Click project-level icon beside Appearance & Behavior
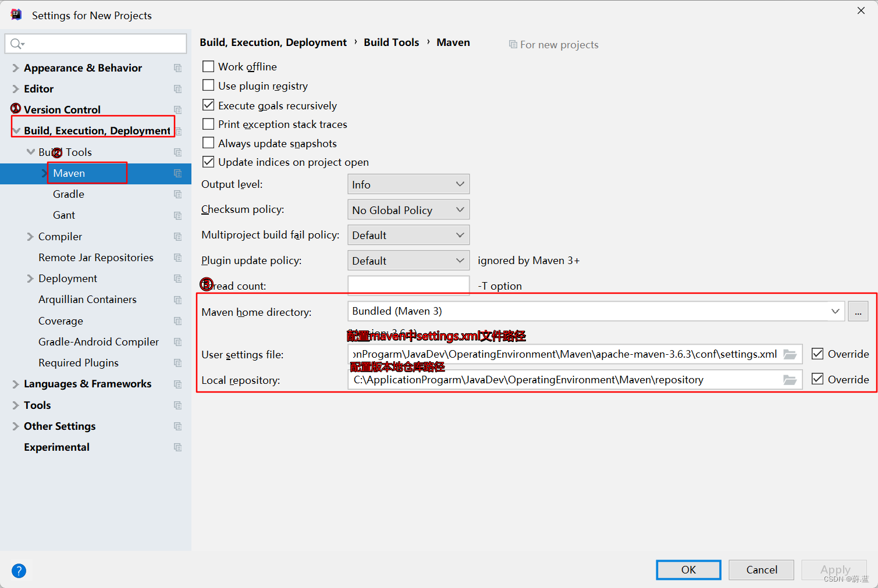The width and height of the screenshot is (878, 588). 178,68
